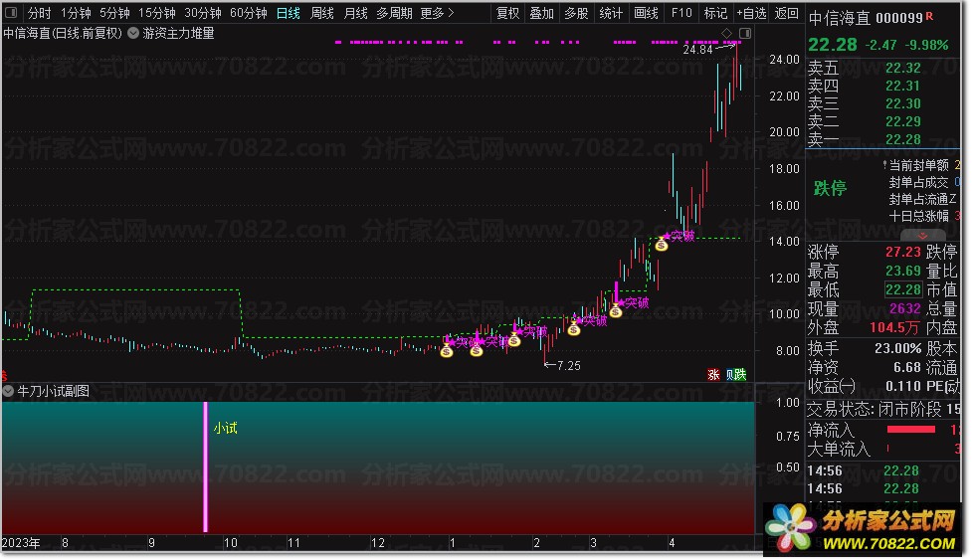Open the 多股 multi-stock view
Image resolution: width=972 pixels, height=560 pixels.
coord(576,13)
